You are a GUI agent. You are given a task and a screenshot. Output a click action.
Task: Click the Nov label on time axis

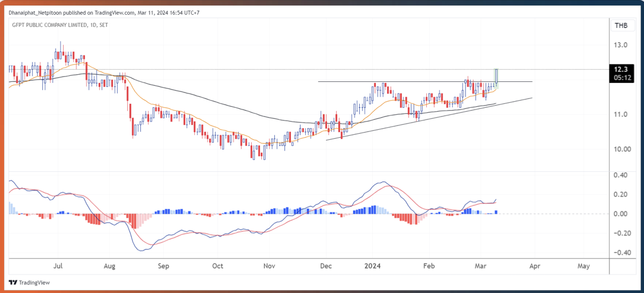[x=270, y=266]
